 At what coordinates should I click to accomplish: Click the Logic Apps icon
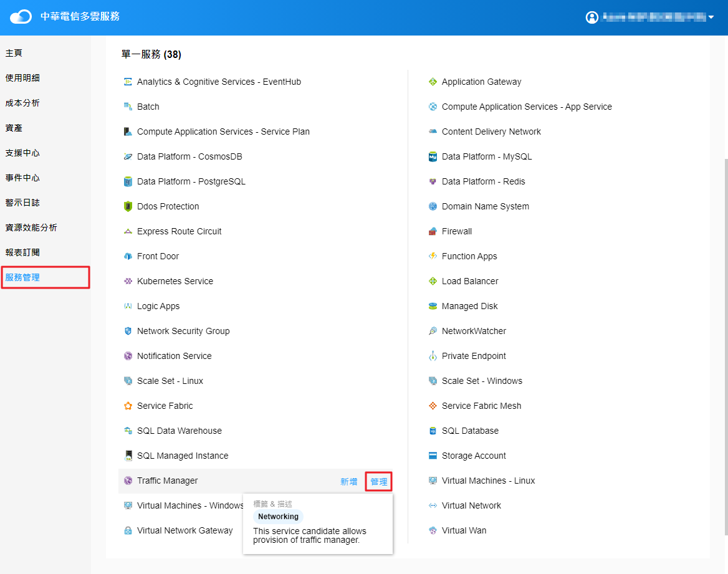tap(128, 306)
